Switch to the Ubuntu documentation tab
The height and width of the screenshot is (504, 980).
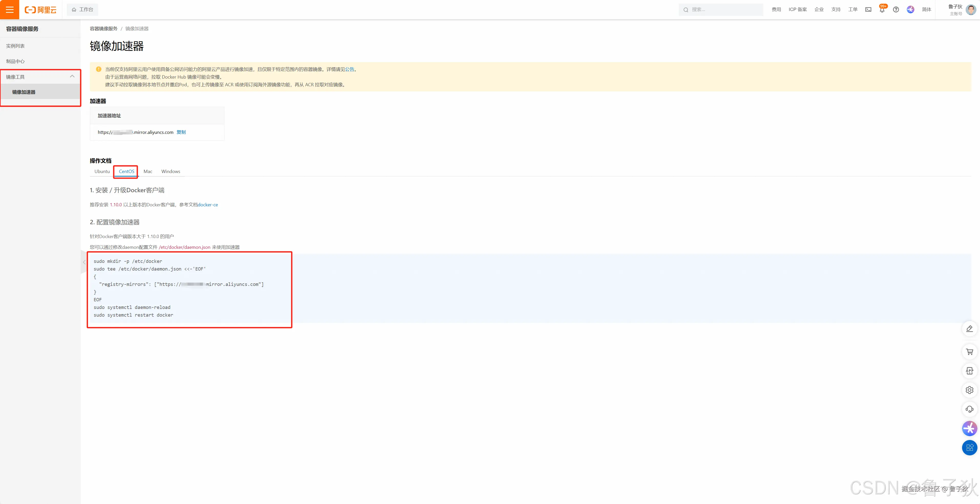102,171
